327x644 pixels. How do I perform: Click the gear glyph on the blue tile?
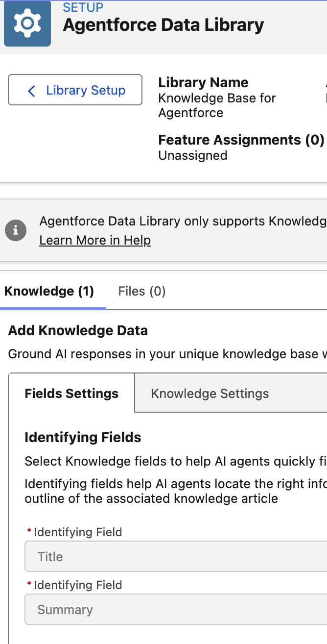(27, 23)
